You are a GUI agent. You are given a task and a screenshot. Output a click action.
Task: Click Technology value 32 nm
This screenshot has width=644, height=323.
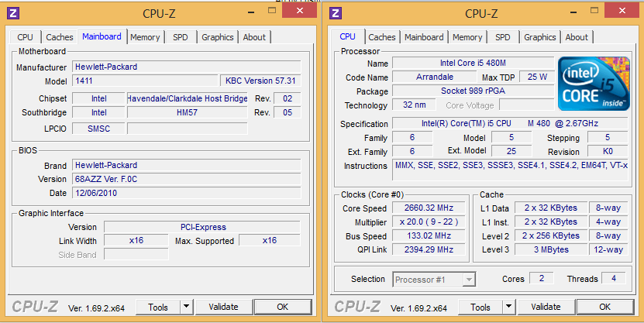[x=415, y=105]
